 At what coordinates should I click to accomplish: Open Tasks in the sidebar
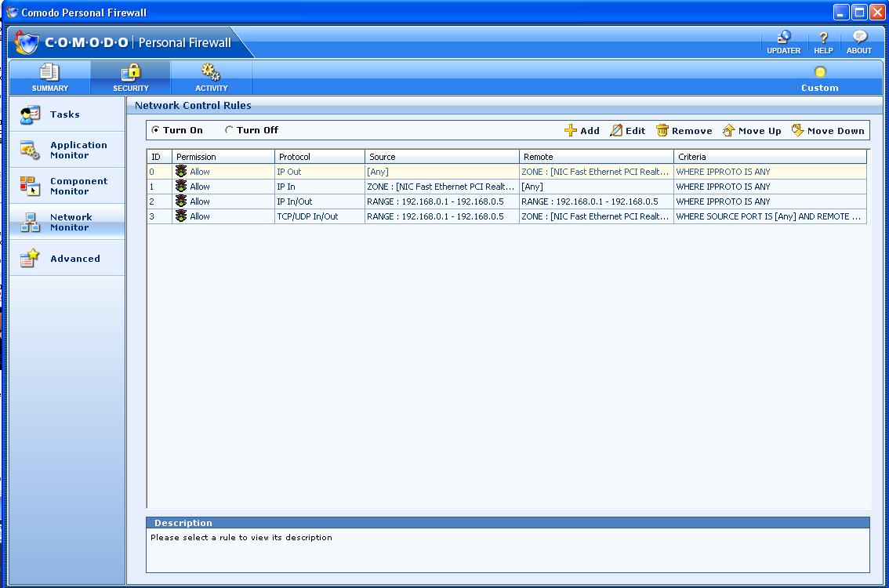coord(67,114)
